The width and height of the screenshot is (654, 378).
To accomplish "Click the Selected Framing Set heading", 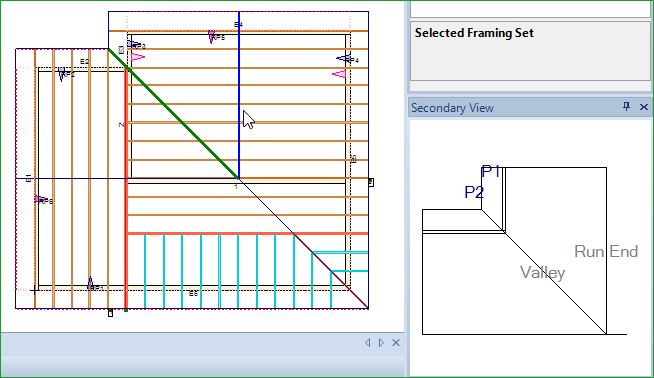I will tap(474, 33).
